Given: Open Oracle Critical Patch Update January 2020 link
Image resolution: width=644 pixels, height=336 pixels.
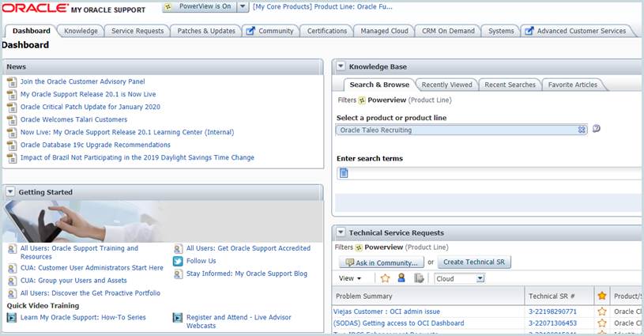Looking at the screenshot, I should point(90,107).
